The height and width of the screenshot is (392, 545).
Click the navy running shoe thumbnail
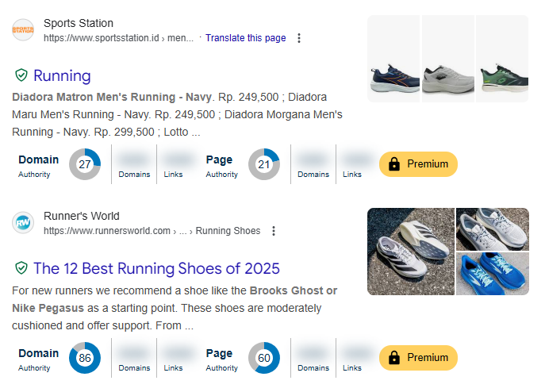[394, 60]
